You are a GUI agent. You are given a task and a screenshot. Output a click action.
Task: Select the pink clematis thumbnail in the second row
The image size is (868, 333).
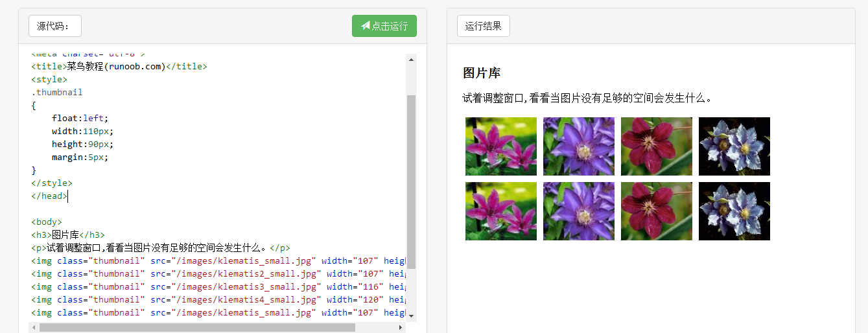click(501, 211)
